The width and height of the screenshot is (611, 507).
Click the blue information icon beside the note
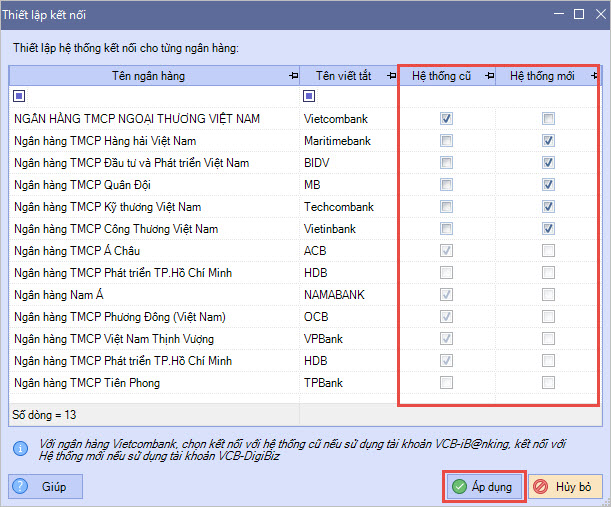click(19, 445)
